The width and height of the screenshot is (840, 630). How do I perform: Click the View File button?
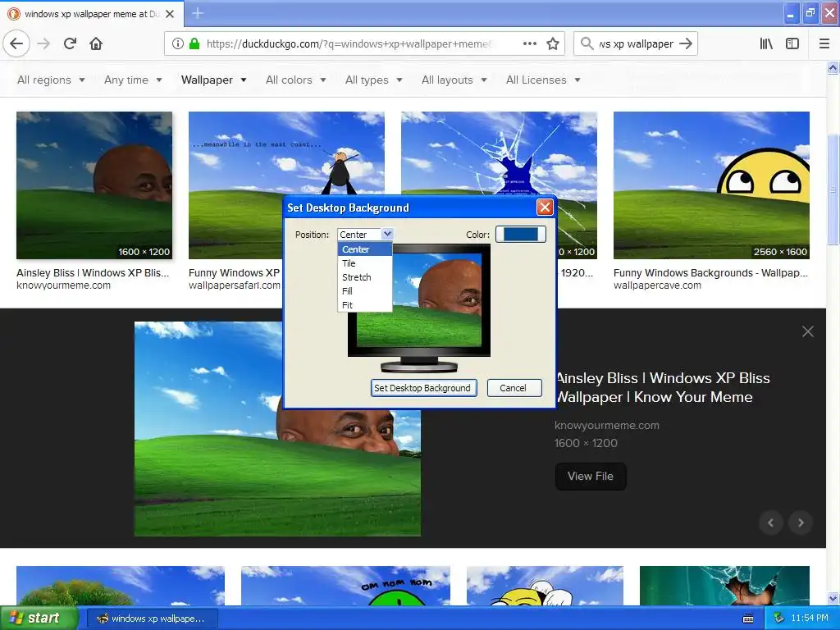(x=591, y=477)
